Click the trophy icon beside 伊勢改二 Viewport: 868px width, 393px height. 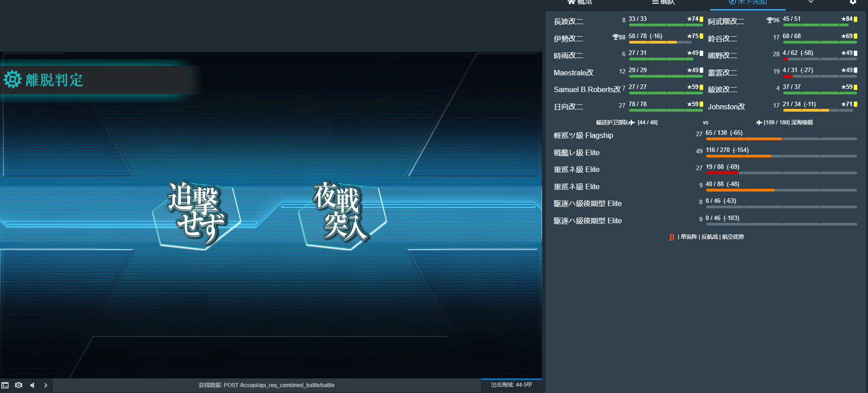pos(616,37)
